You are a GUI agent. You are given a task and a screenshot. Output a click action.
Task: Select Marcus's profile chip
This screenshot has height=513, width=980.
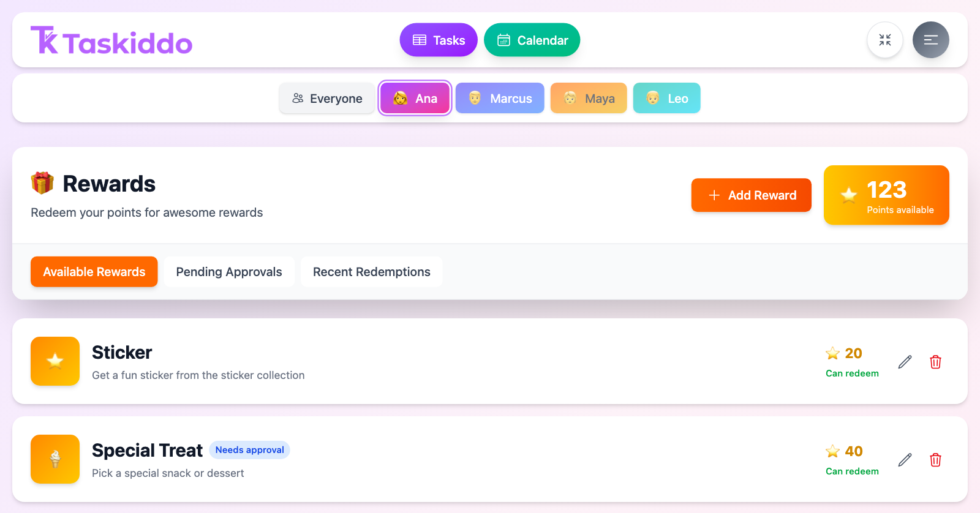click(500, 98)
